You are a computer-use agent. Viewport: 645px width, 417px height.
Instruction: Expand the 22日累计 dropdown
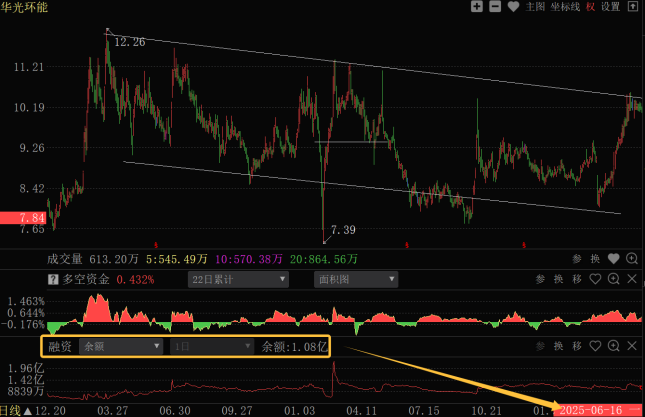tap(248, 280)
